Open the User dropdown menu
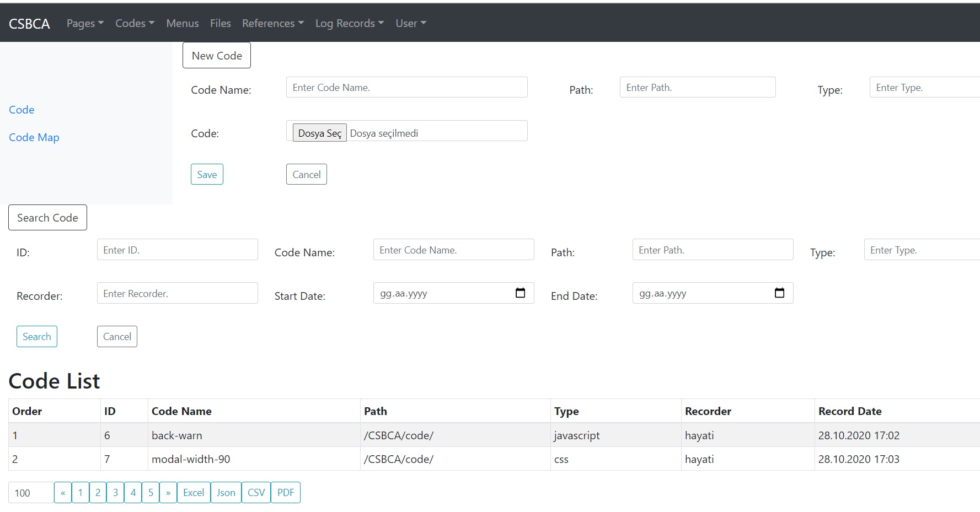 click(x=411, y=23)
